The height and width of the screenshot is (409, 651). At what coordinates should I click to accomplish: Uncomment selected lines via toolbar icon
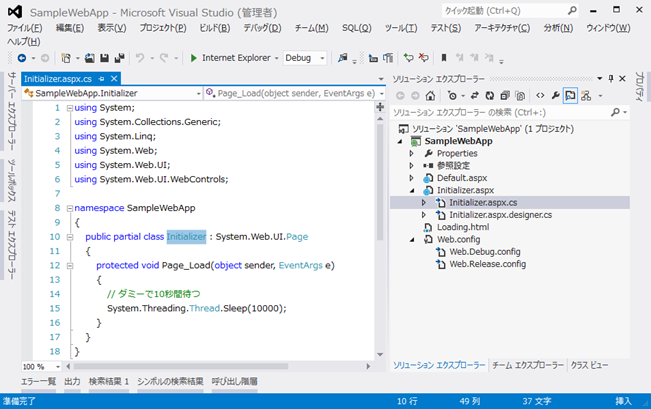tap(423, 58)
